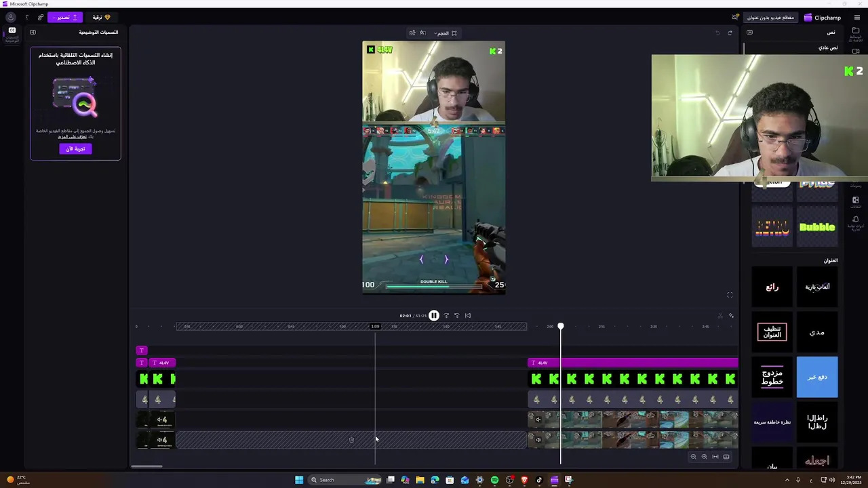Open the record camera sidebar tab
Image resolution: width=868 pixels, height=488 pixels.
tap(856, 52)
